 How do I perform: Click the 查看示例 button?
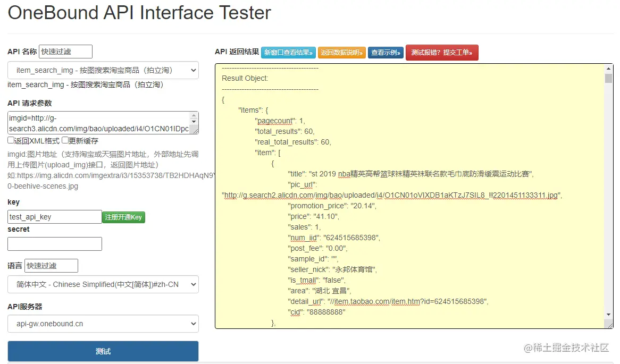pyautogui.click(x=386, y=53)
